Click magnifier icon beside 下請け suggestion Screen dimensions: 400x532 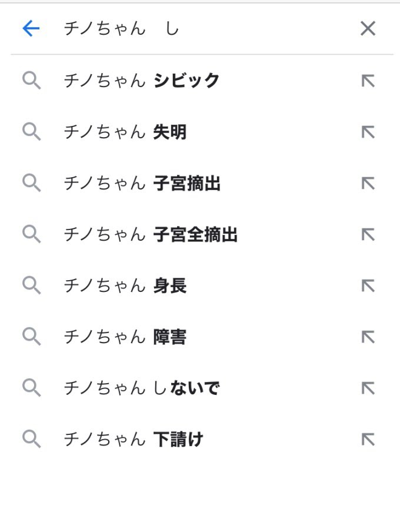tap(32, 439)
